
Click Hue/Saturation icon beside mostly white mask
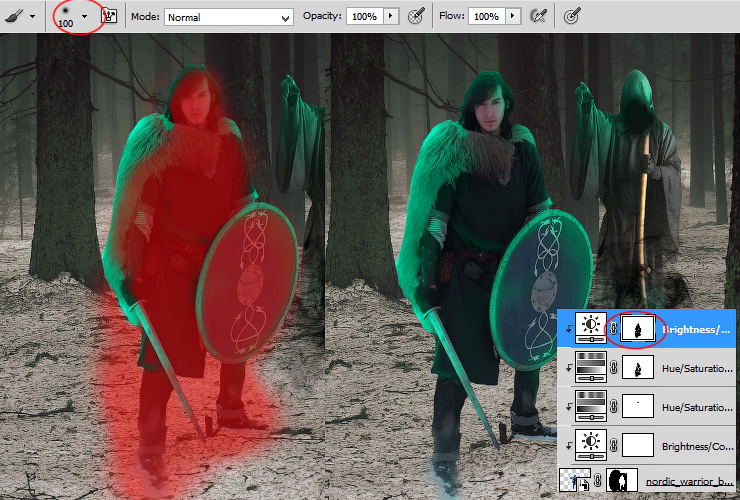[590, 406]
